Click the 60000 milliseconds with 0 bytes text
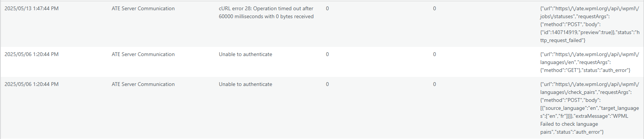This screenshot has height=139, width=644. pos(266,16)
